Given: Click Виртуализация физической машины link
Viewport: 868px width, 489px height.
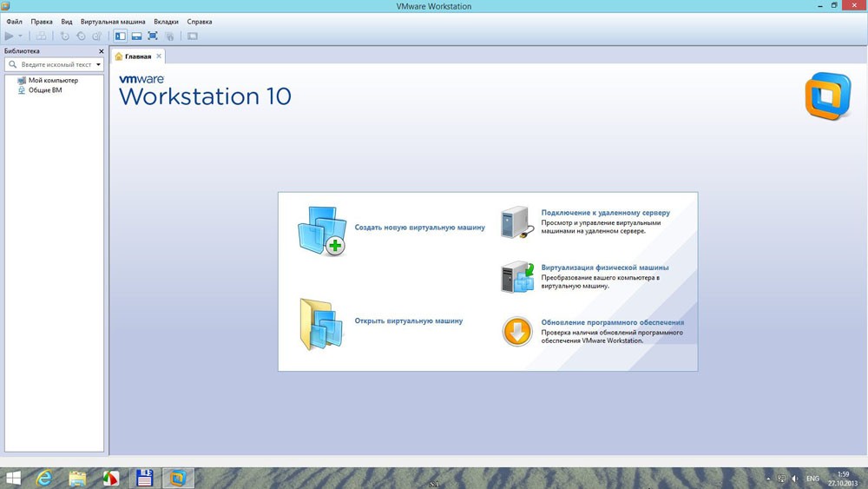Looking at the screenshot, I should [x=604, y=268].
